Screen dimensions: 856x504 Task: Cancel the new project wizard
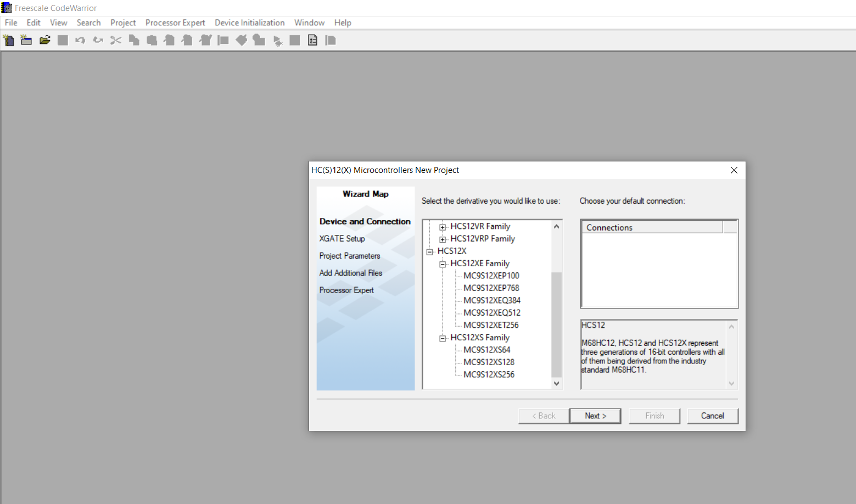tap(713, 416)
